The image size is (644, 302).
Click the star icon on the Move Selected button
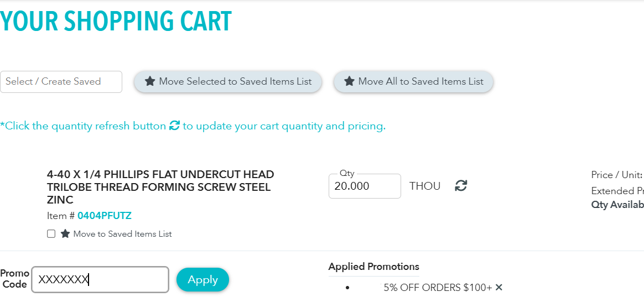click(150, 81)
